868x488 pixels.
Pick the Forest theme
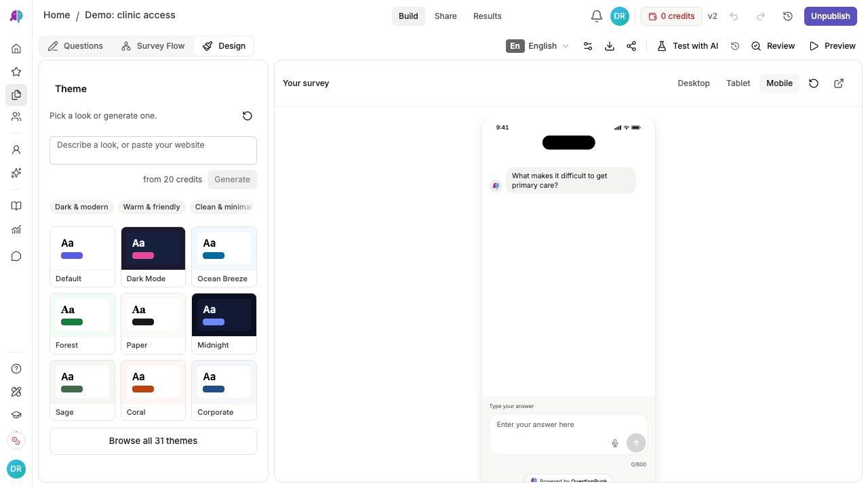coord(82,323)
